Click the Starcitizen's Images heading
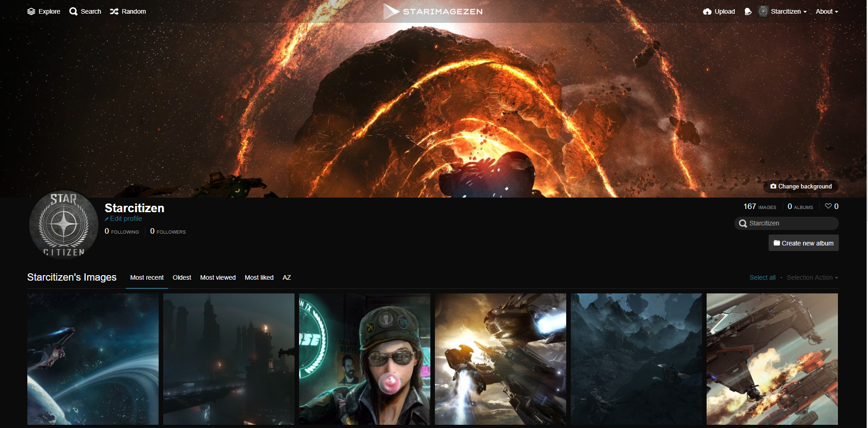Image resolution: width=868 pixels, height=428 pixels. 72,277
